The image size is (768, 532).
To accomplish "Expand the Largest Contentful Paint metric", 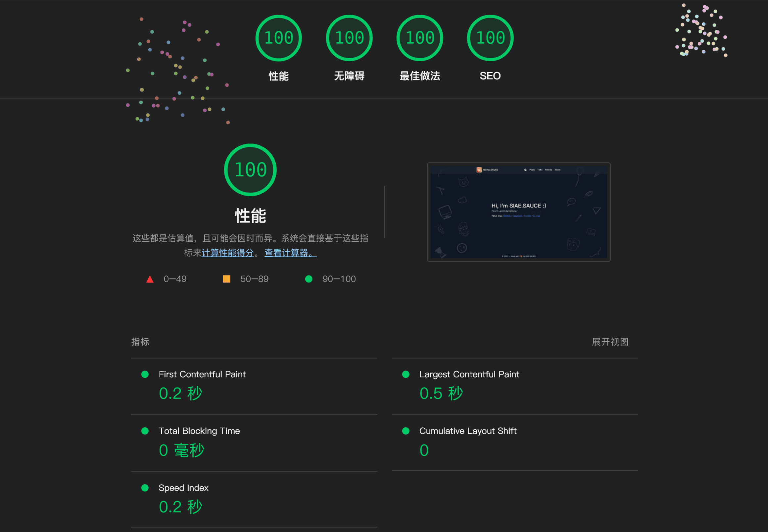I will [515, 386].
